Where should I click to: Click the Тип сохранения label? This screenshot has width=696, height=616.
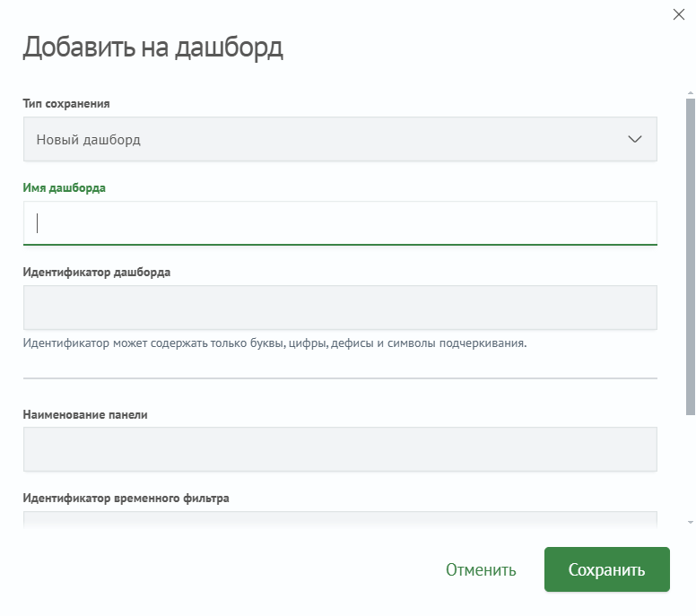[66, 103]
